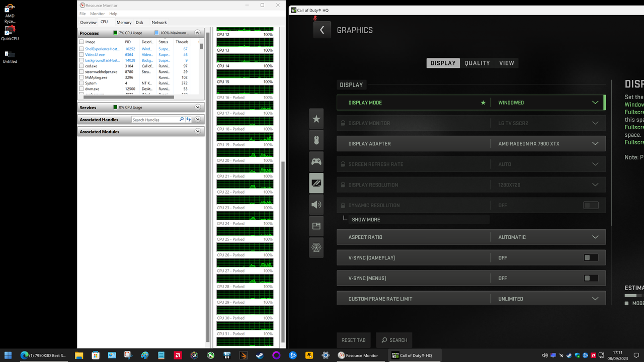This screenshot has height=362, width=644.
Task: Open Rockstar Games Launcher from the taskbar
Action: pos(309,355)
